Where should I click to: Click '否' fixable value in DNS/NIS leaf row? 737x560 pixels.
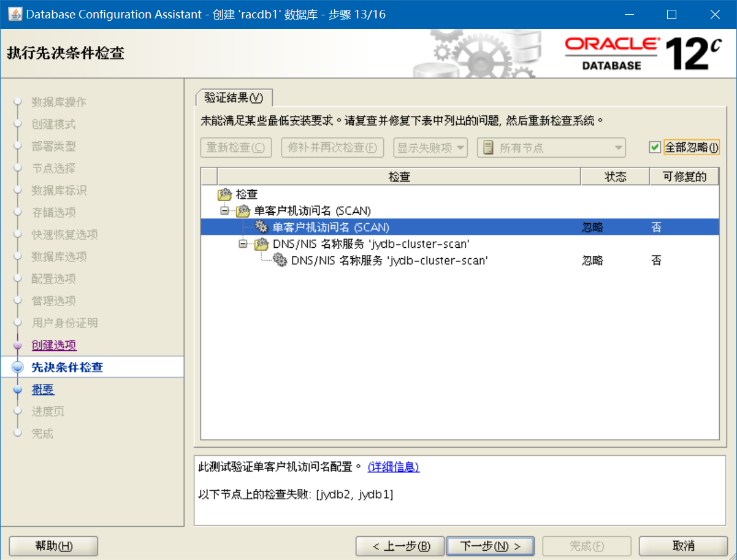click(x=657, y=261)
